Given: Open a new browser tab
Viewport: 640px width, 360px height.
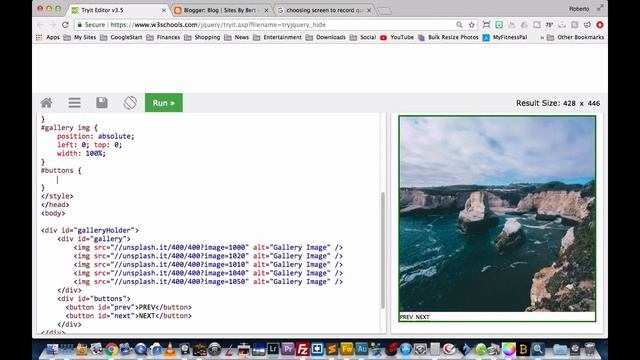Looking at the screenshot, I should click(384, 11).
